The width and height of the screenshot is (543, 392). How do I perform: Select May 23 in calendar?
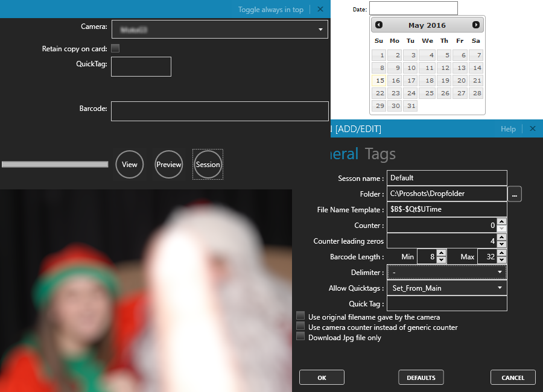tap(395, 93)
